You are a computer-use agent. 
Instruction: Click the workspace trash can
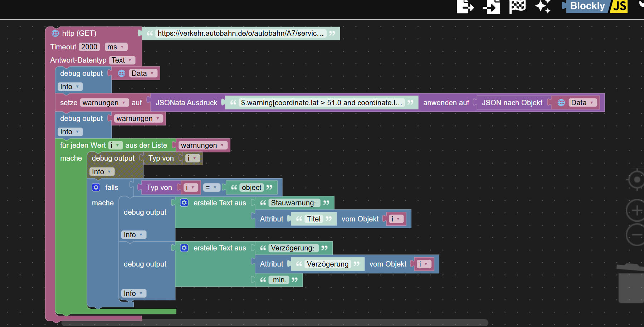[631, 283]
